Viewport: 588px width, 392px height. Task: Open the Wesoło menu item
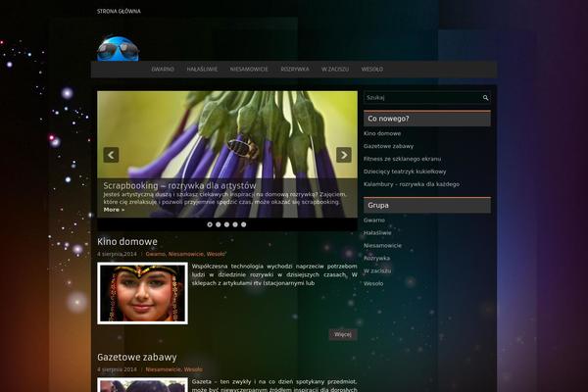[x=372, y=69]
